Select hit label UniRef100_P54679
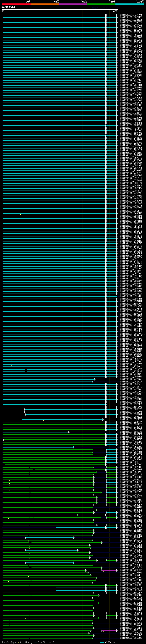Viewport: 146px width, 644px height. click(x=131, y=454)
